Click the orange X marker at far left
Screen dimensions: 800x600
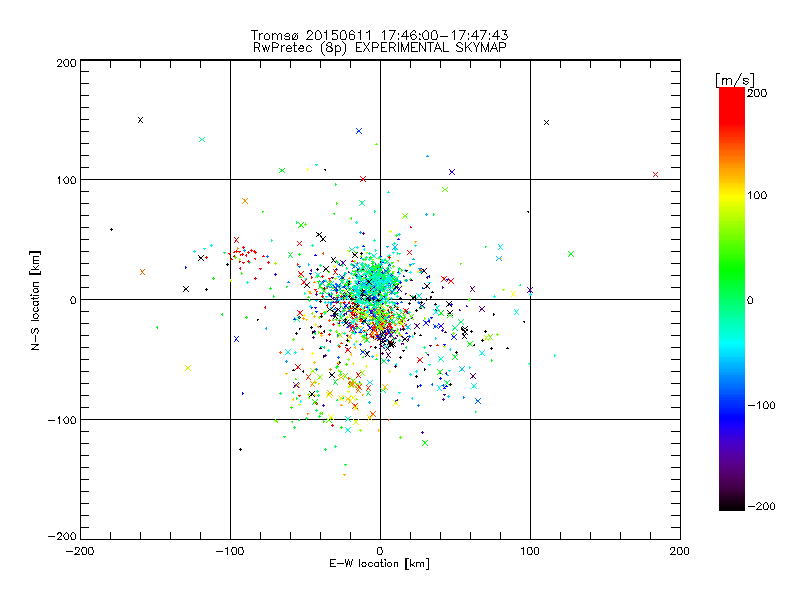pos(142,272)
